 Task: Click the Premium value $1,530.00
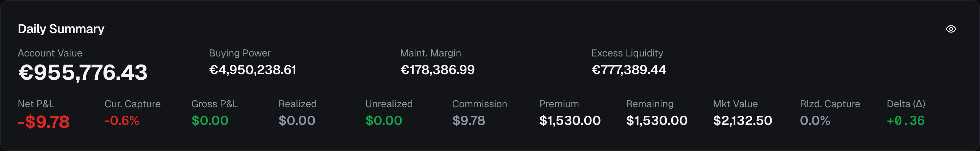point(570,121)
